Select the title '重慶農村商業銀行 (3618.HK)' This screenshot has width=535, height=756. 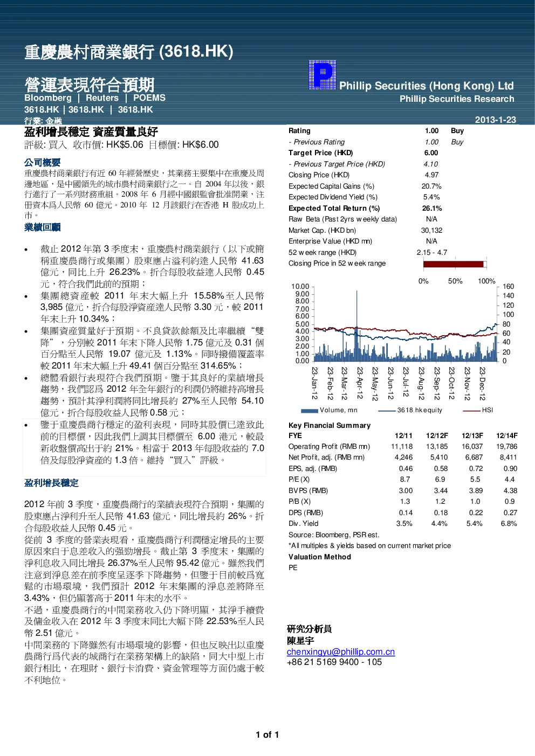(x=129, y=52)
